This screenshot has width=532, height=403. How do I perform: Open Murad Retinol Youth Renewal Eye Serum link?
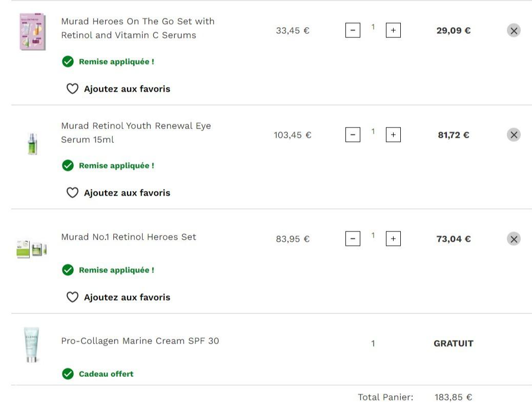136,133
